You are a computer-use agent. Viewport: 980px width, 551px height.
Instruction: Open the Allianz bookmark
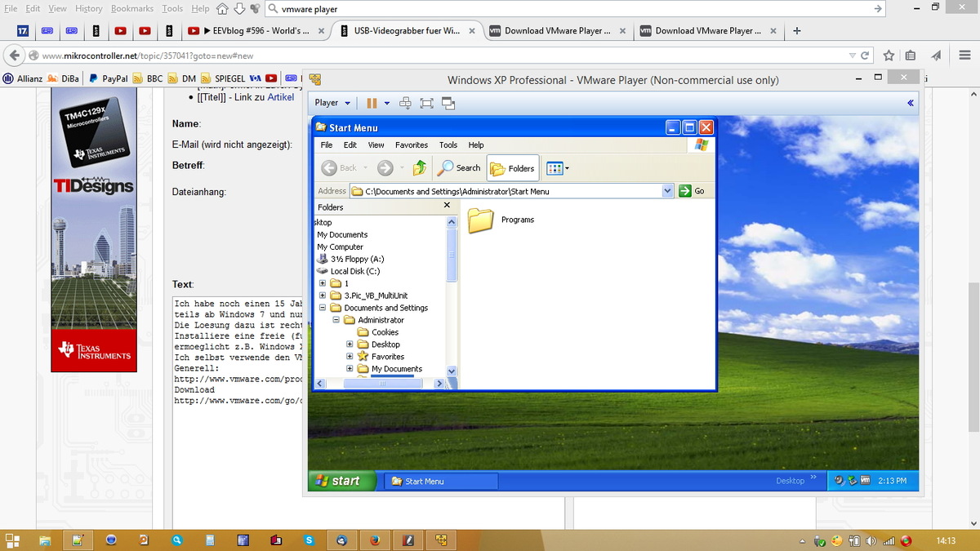[23, 78]
